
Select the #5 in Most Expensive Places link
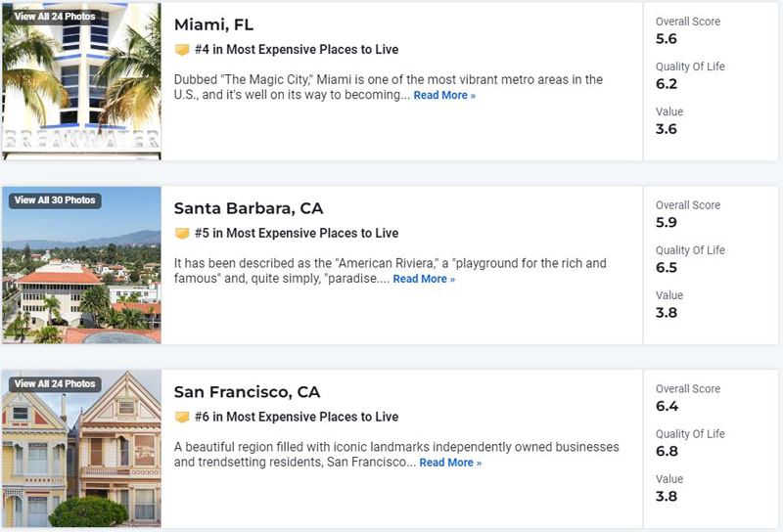pyautogui.click(x=297, y=233)
